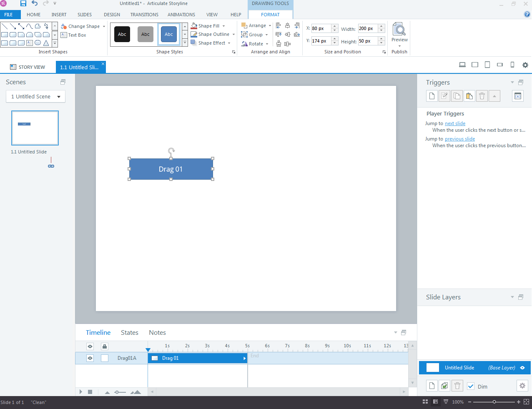Add a new slide layer
The image size is (532, 409).
tap(432, 386)
